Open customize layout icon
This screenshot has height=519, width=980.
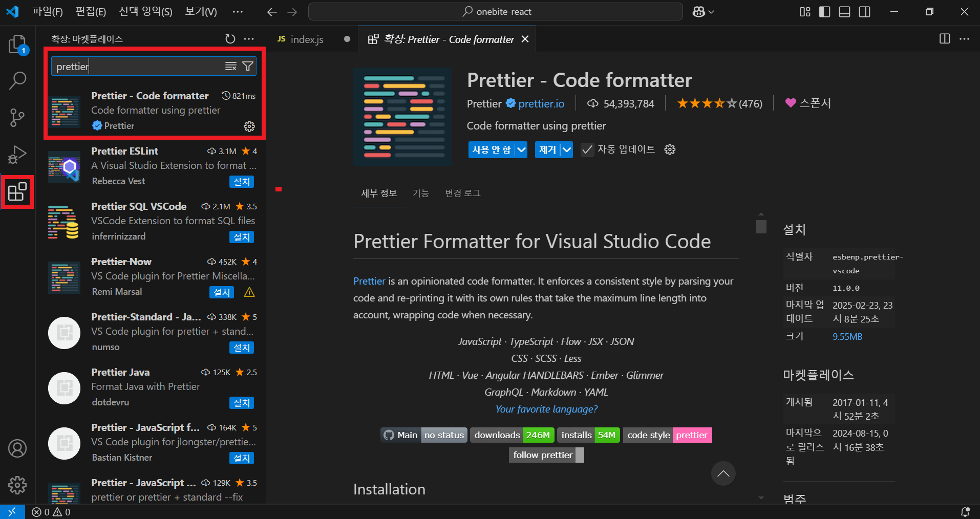click(x=805, y=12)
